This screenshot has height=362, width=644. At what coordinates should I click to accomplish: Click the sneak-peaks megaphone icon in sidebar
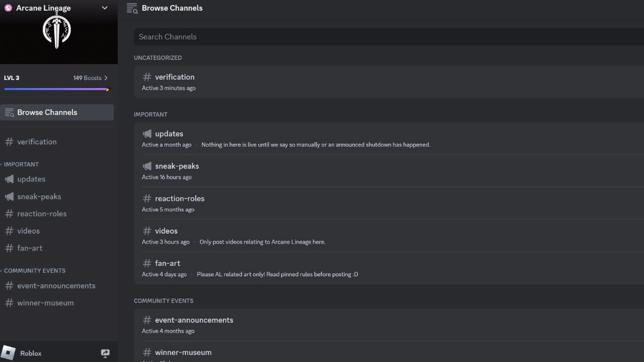(9, 196)
